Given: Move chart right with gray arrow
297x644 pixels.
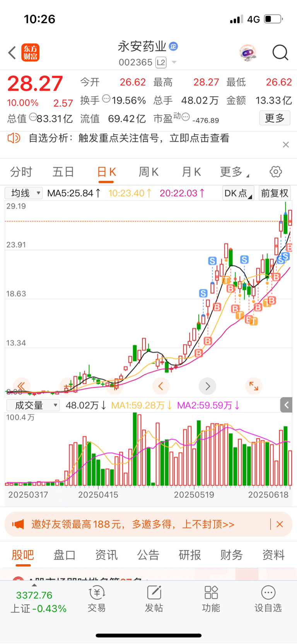Looking at the screenshot, I should point(207,386).
